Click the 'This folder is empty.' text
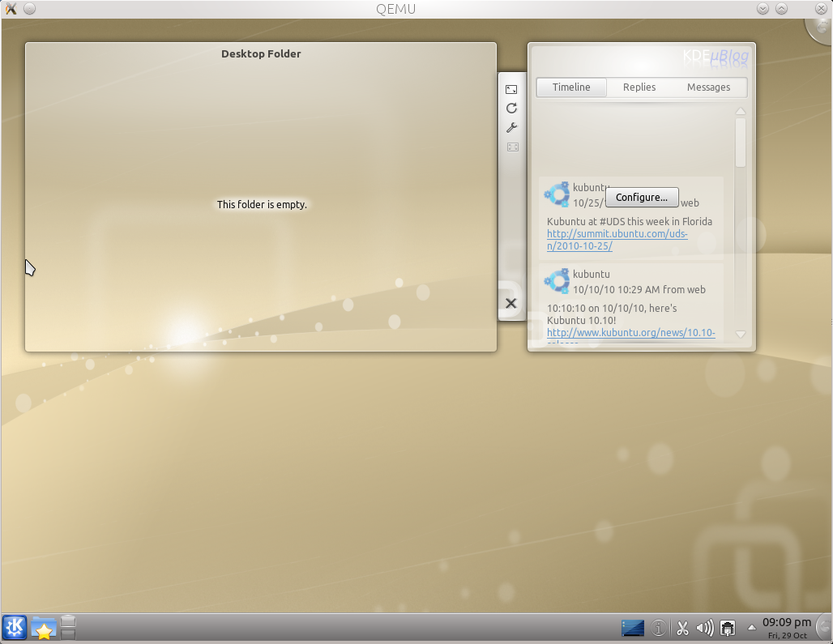 pyautogui.click(x=262, y=204)
